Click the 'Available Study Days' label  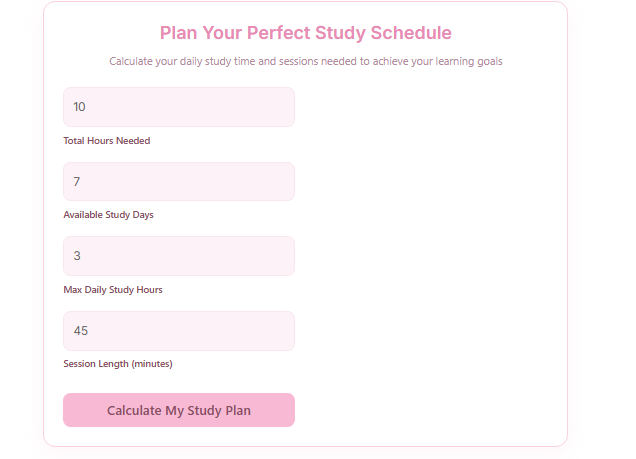(x=108, y=215)
